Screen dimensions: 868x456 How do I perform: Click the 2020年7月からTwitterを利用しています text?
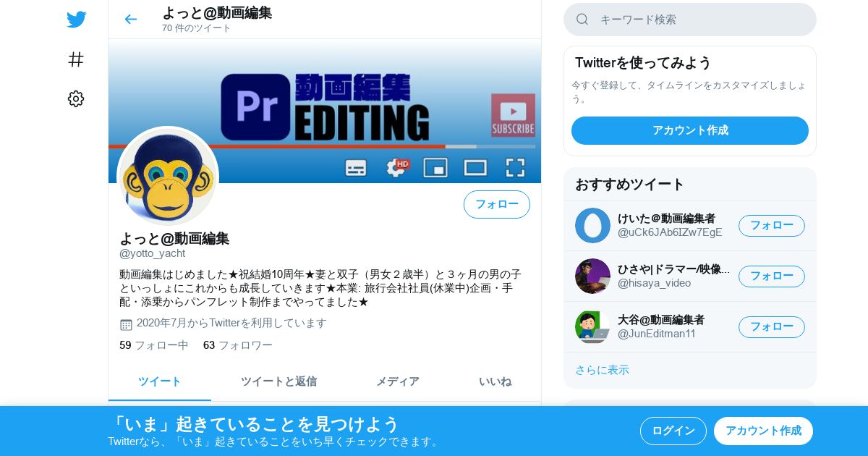tap(231, 323)
